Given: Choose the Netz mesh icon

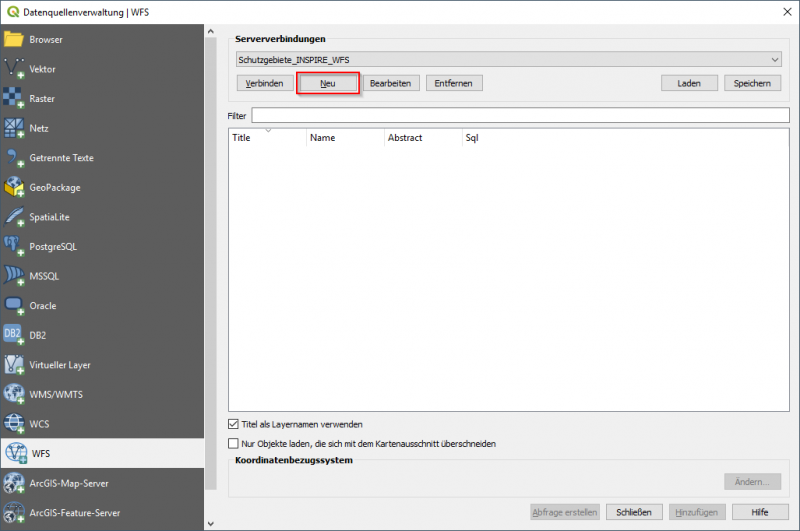Looking at the screenshot, I should (14, 128).
